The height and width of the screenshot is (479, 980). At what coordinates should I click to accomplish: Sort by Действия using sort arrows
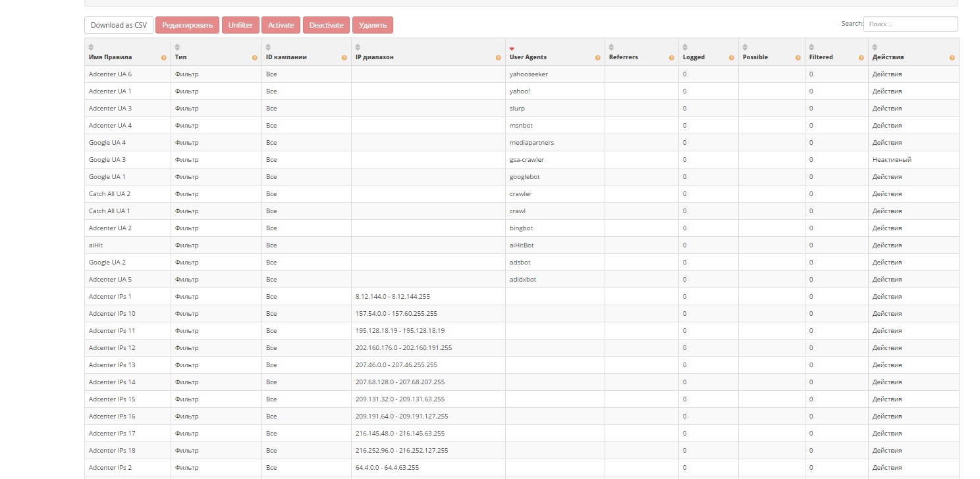875,47
